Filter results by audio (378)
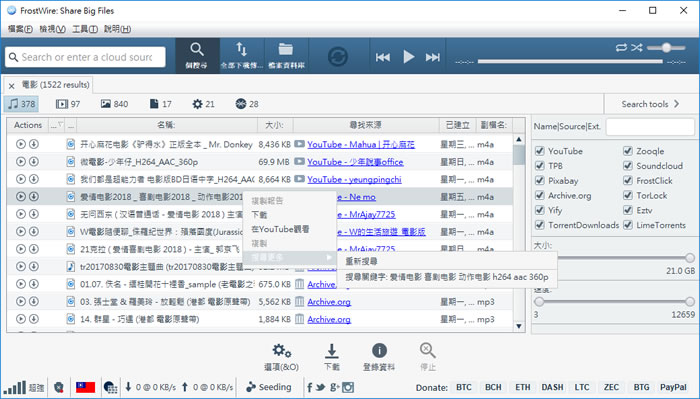Image resolution: width=700 pixels, height=399 pixels. 21,104
